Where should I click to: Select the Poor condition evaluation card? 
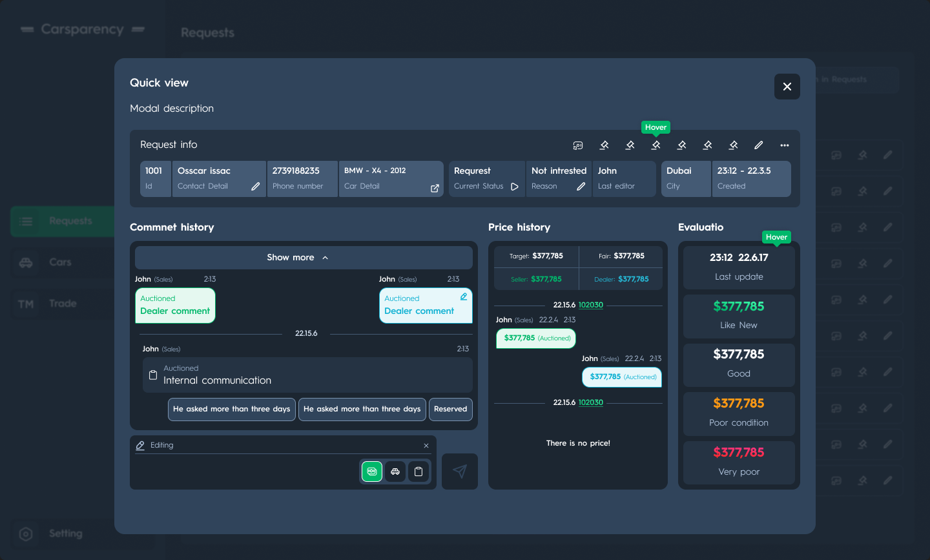[739, 413]
